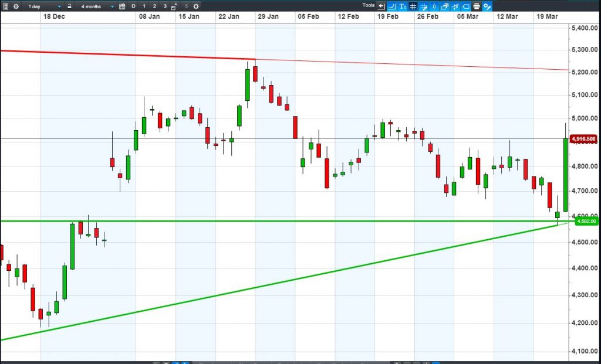Click the 4,100.00 price axis label

(x=584, y=351)
